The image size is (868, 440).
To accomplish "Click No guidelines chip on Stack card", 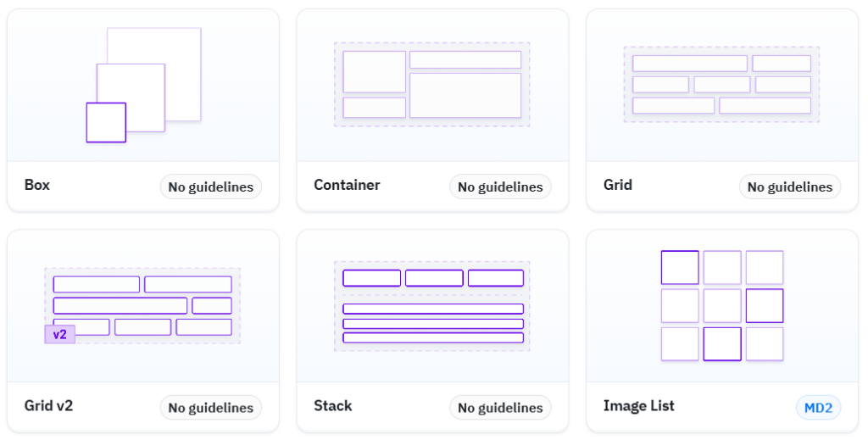I will coord(500,408).
